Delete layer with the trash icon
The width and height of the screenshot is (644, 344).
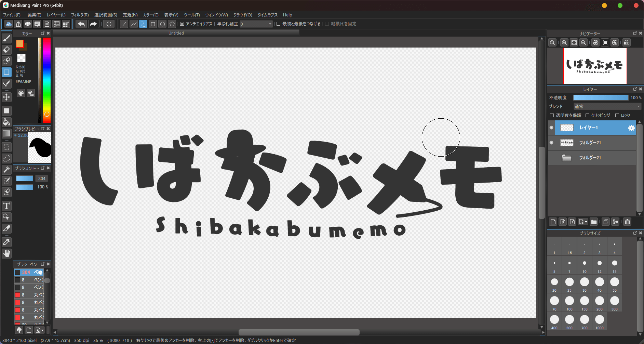[627, 222]
